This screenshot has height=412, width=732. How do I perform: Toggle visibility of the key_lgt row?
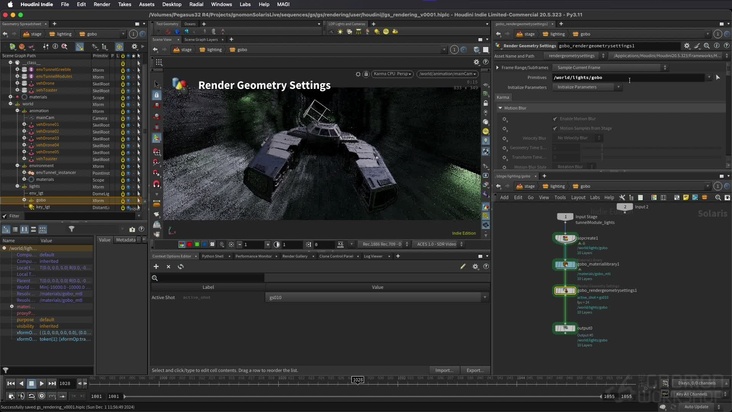tap(128, 207)
